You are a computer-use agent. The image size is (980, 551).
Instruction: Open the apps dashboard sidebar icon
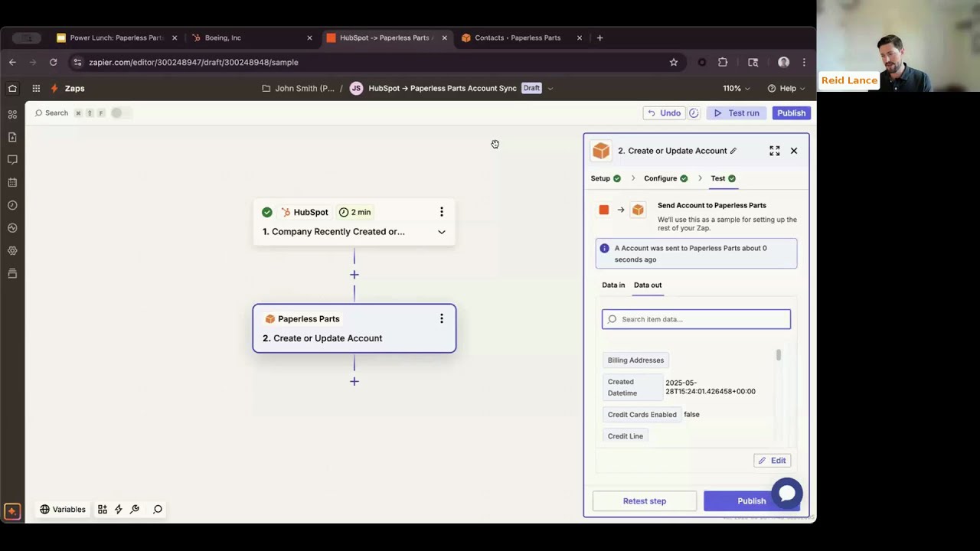12,114
